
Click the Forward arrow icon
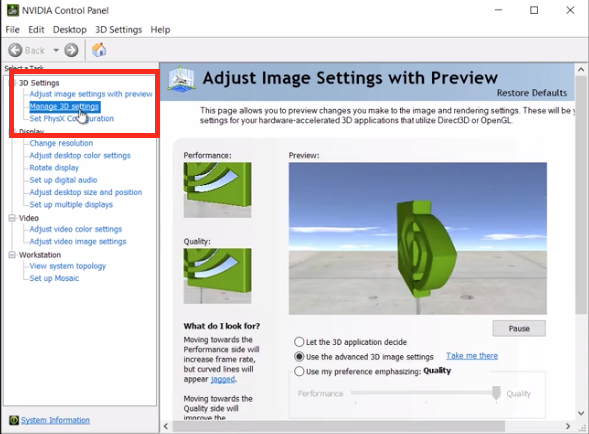tap(71, 50)
